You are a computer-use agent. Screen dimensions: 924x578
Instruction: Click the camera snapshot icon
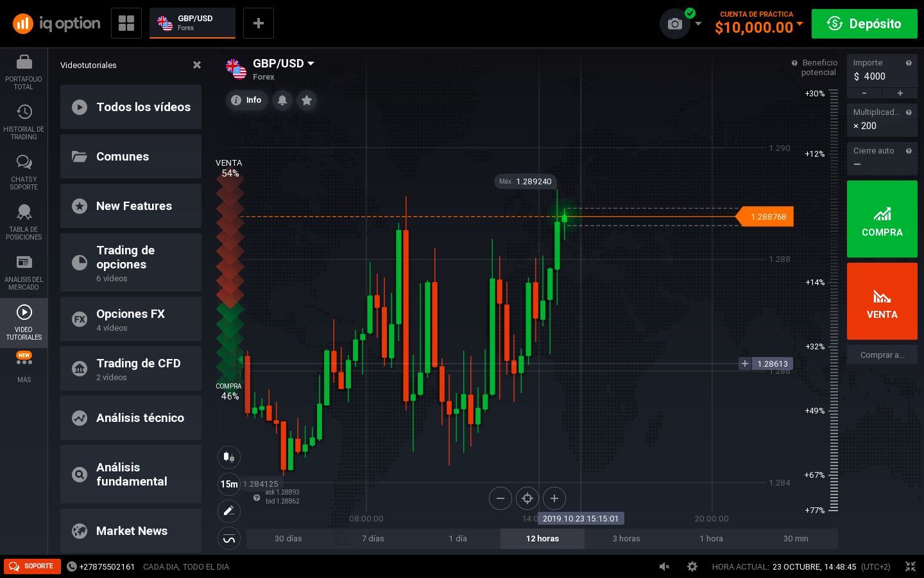pos(674,24)
